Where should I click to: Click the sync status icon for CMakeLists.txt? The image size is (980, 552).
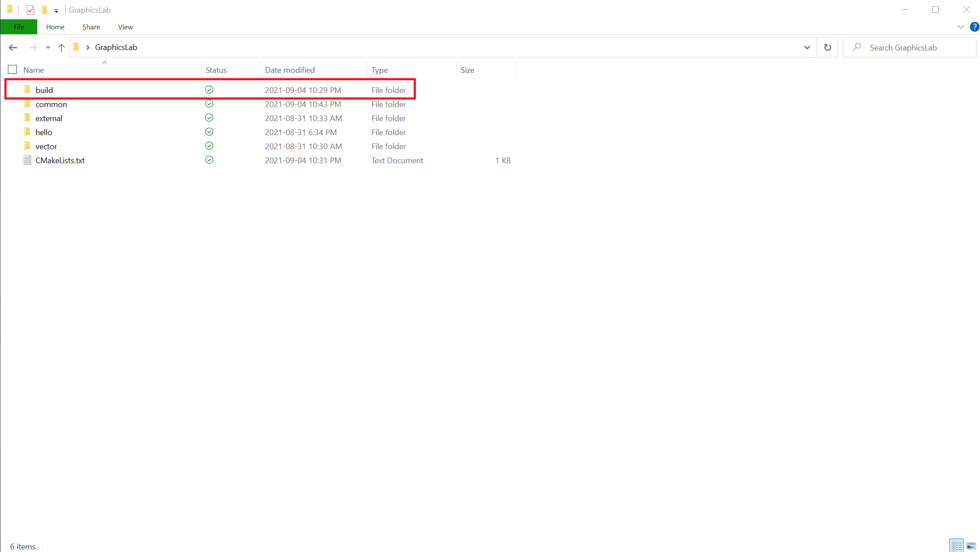(x=209, y=160)
